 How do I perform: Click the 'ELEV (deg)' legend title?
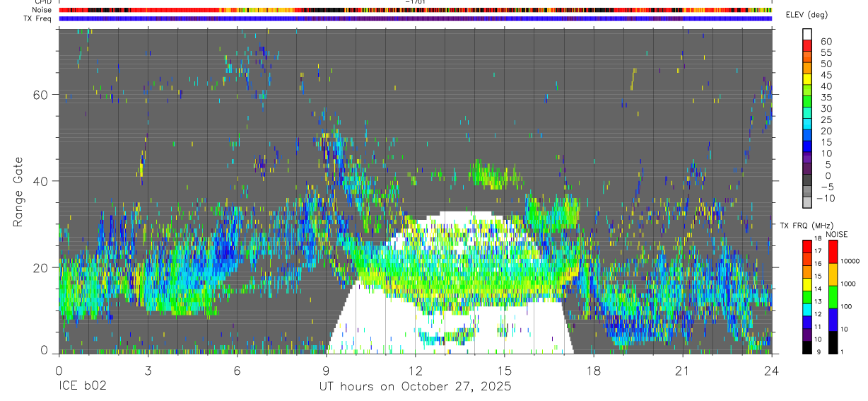[806, 16]
